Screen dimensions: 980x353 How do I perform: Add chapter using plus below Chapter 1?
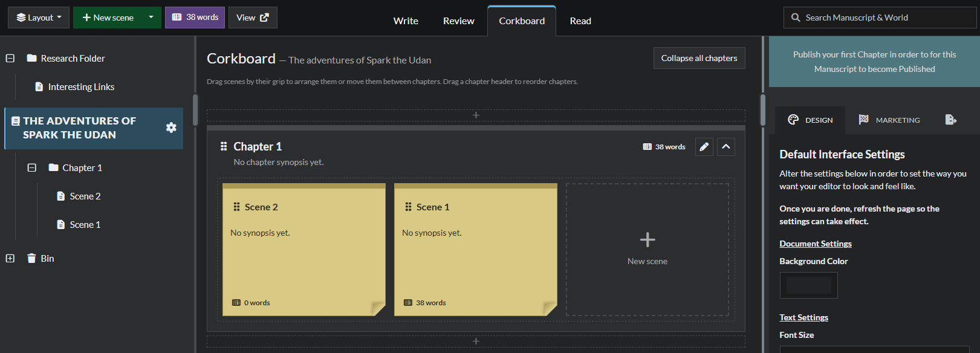click(x=476, y=342)
